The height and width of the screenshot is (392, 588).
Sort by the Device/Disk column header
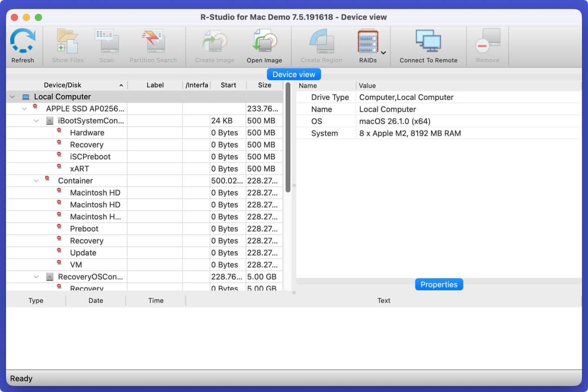63,85
